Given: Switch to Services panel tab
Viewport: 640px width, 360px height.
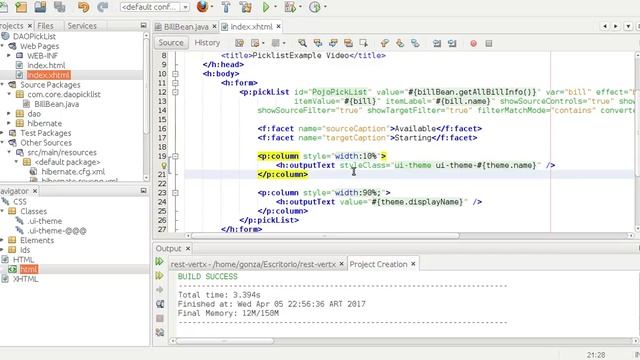Looking at the screenshot, I should click(82, 26).
